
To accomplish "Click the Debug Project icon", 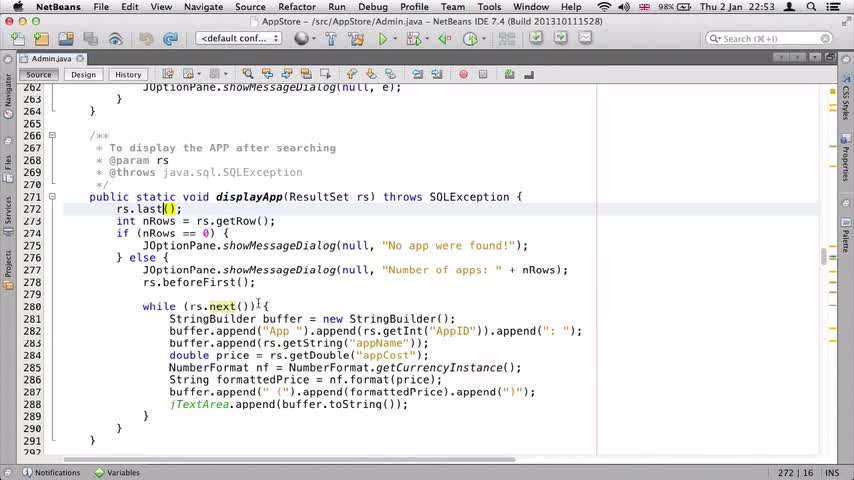I will pyautogui.click(x=414, y=39).
